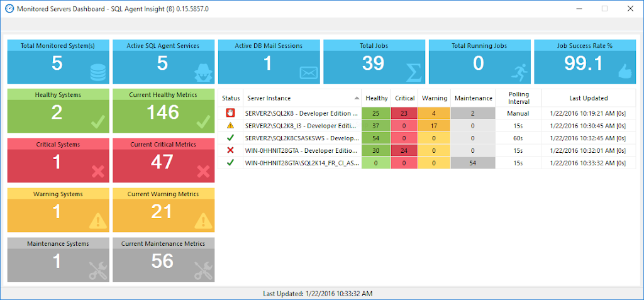The width and height of the screenshot is (644, 300).
Task: Click the green check status for SERVER2\SQL2K8CSASKSWS
Action: click(x=230, y=138)
